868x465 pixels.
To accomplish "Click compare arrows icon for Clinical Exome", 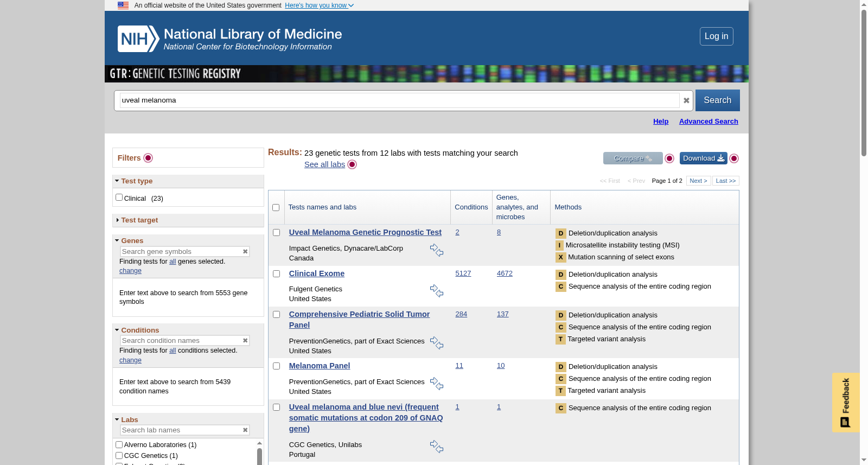I will point(437,291).
